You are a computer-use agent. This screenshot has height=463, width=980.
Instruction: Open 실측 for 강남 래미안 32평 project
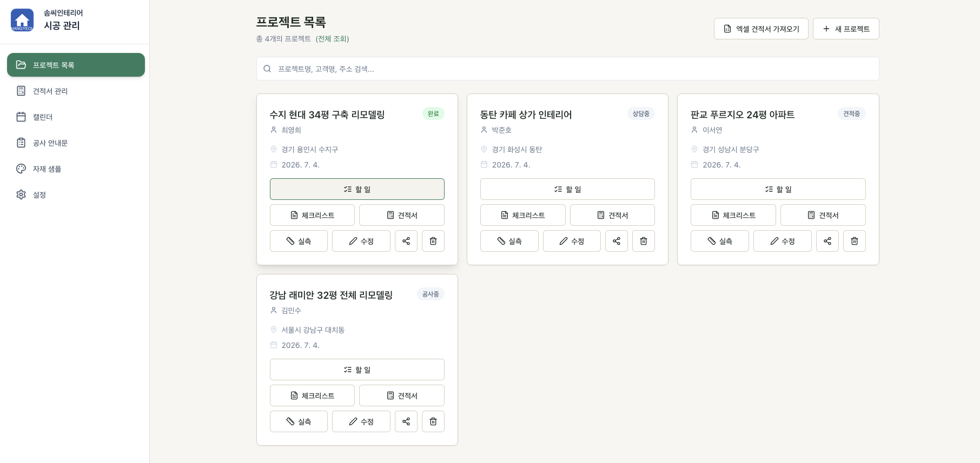click(x=299, y=421)
